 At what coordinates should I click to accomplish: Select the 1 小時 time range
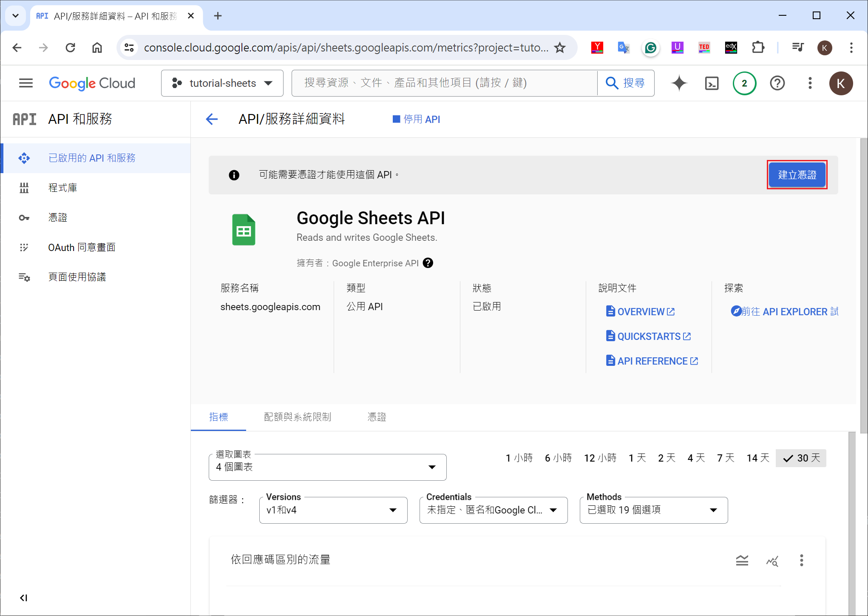(519, 458)
